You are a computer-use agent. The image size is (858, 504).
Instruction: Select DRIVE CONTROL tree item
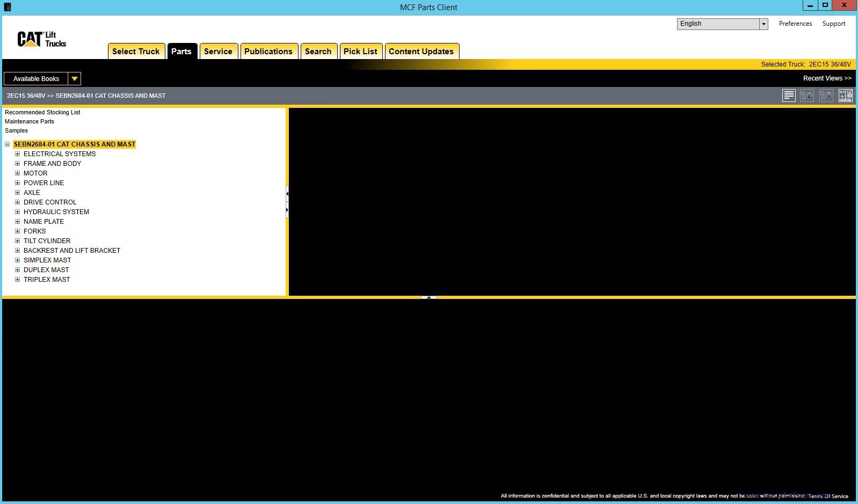click(50, 202)
